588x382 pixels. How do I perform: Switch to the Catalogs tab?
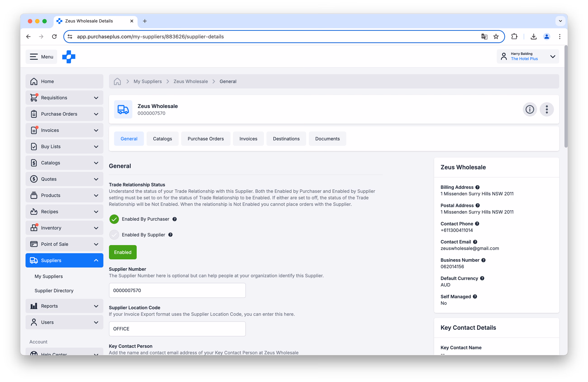pyautogui.click(x=162, y=139)
